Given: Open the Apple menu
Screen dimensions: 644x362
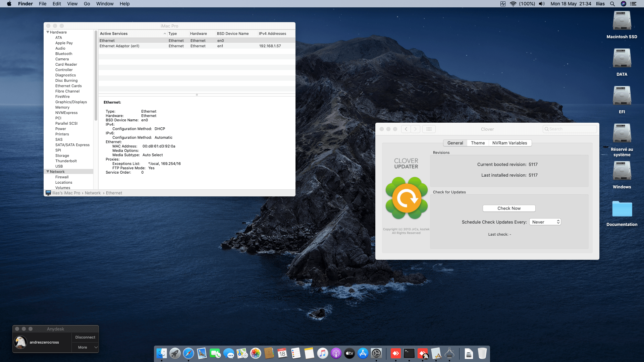Looking at the screenshot, I should [9, 4].
